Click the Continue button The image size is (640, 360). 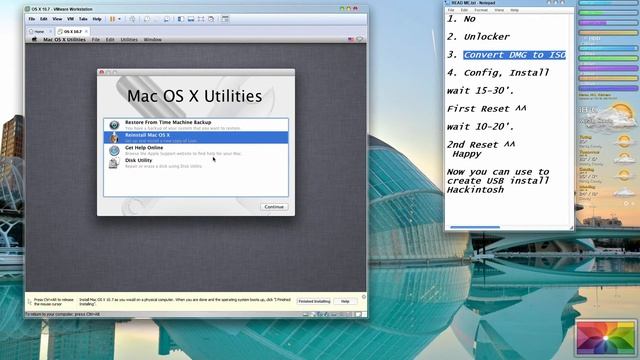pos(274,207)
